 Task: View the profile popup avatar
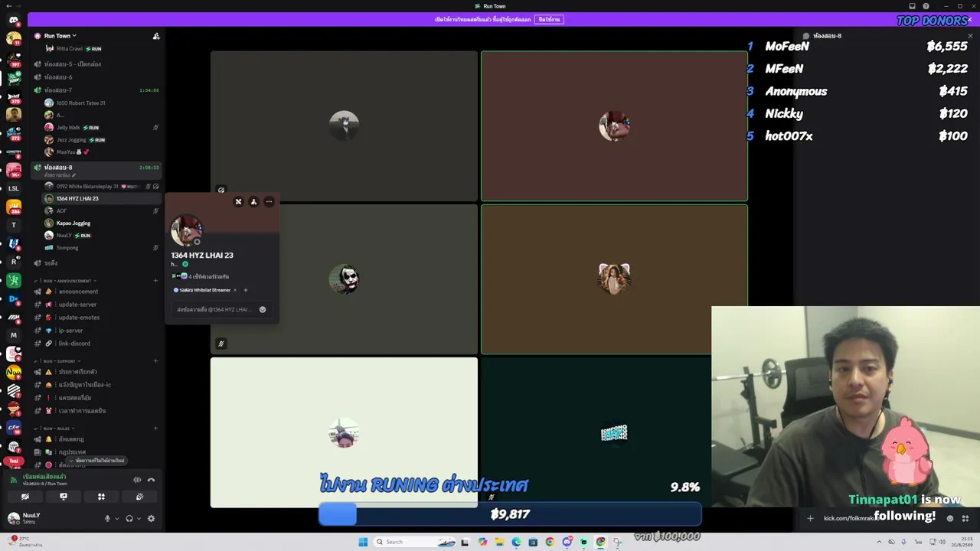186,230
